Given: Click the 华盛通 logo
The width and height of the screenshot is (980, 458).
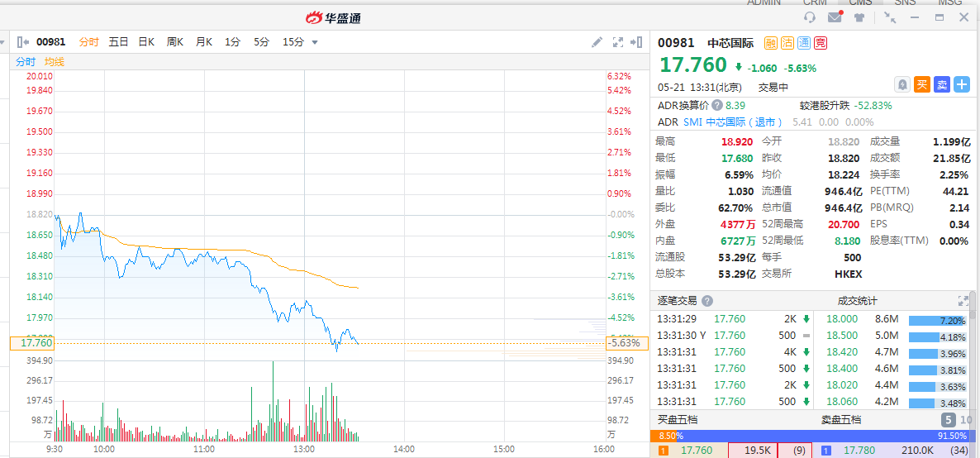Looking at the screenshot, I should [333, 17].
